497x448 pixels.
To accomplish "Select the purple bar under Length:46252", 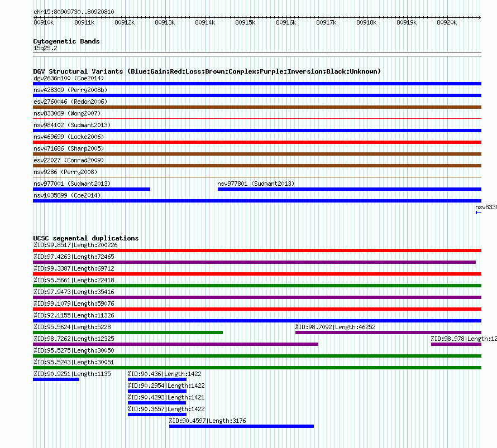I will pos(388,333).
